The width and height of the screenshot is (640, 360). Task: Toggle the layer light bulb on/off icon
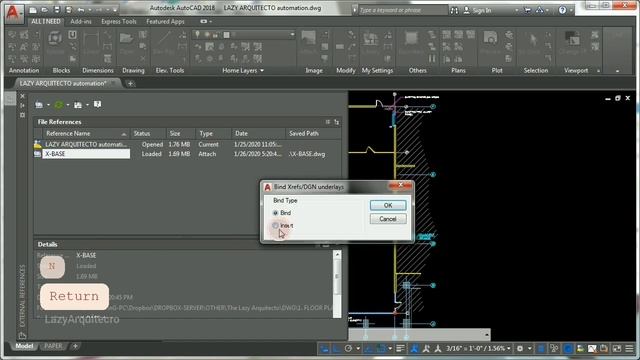pos(198,35)
